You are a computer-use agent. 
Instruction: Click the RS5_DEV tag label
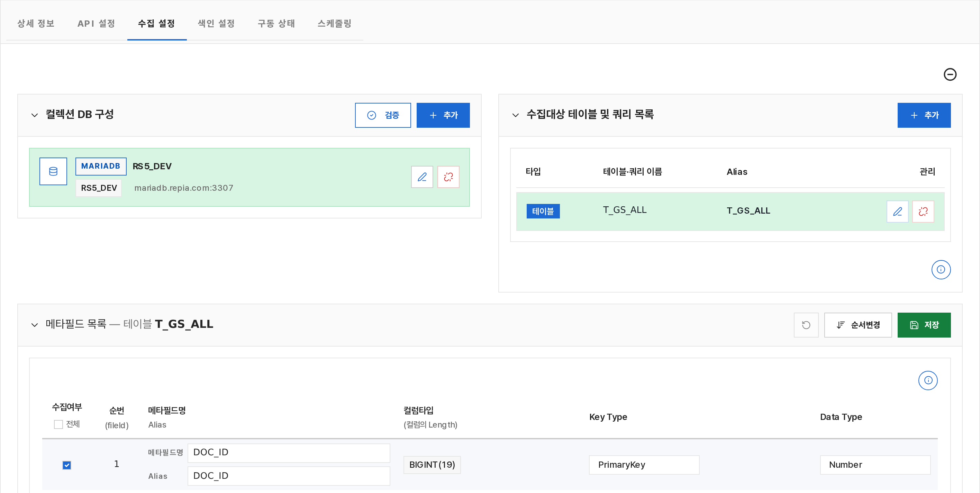99,188
